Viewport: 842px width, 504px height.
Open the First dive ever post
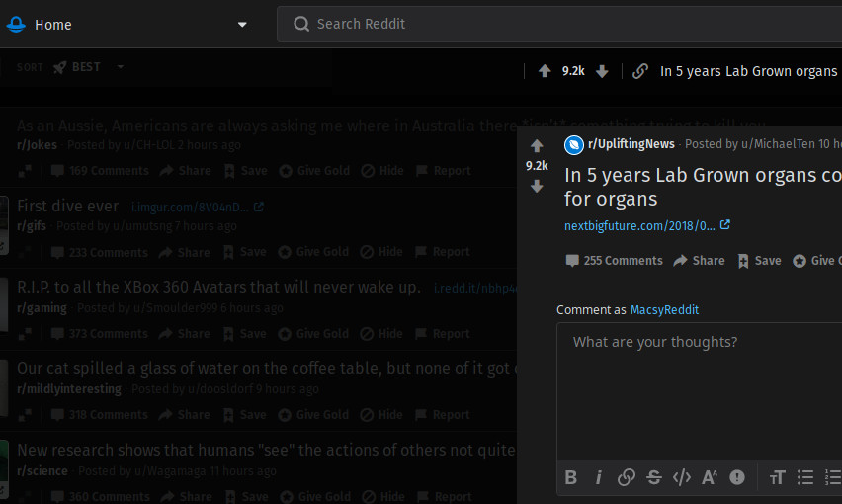pos(67,206)
